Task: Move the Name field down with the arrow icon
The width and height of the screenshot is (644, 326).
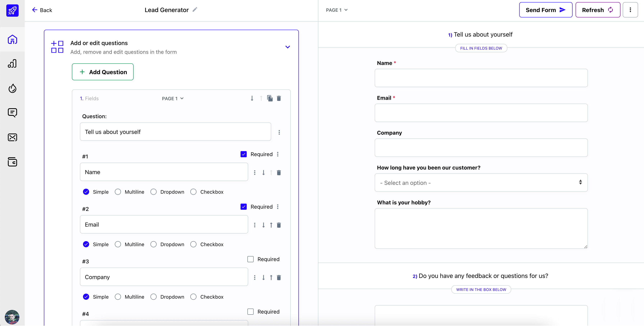Action: tap(263, 172)
